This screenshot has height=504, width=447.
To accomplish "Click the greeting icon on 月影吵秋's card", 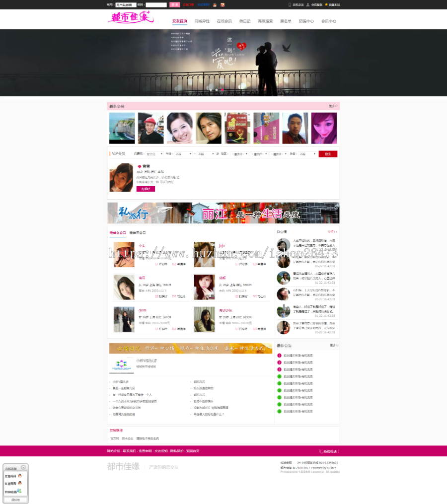I will click(237, 329).
